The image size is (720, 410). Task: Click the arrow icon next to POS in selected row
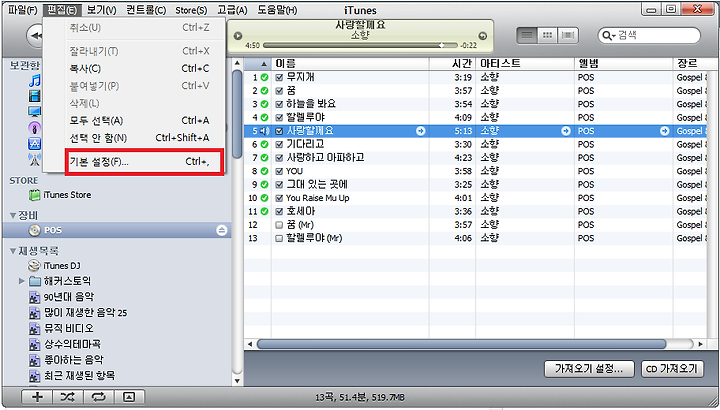pyautogui.click(x=664, y=131)
